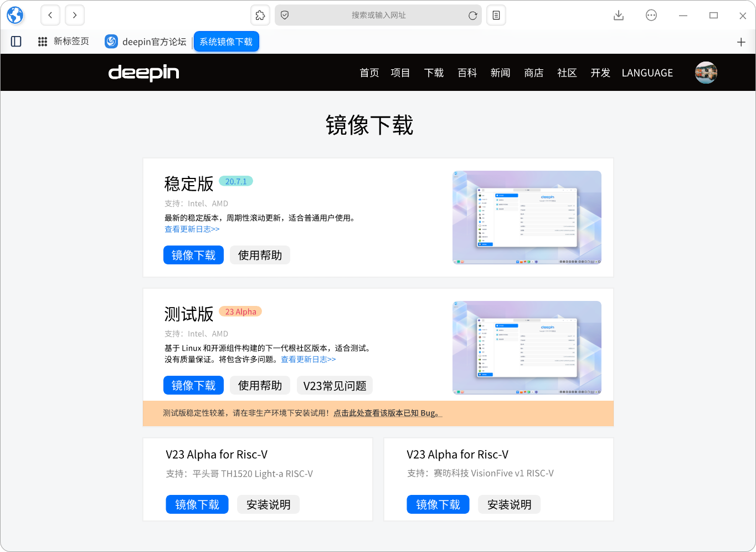Viewport: 756px width, 552px height.
Task: Switch to the deepin官方论坛 tab
Action: (146, 42)
